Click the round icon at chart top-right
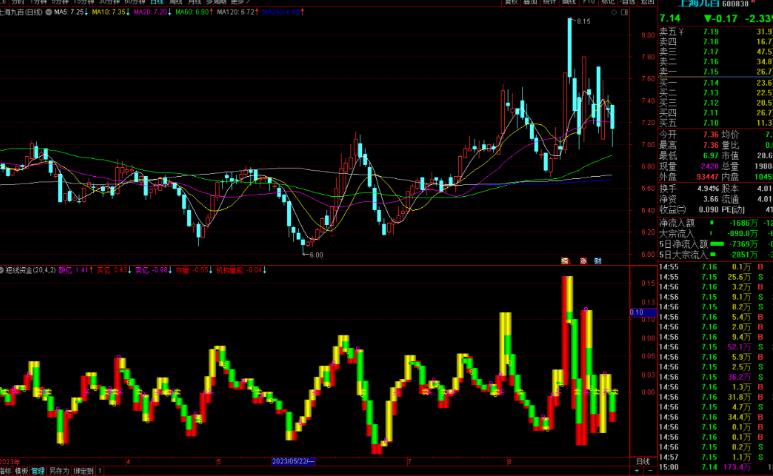 614,12
